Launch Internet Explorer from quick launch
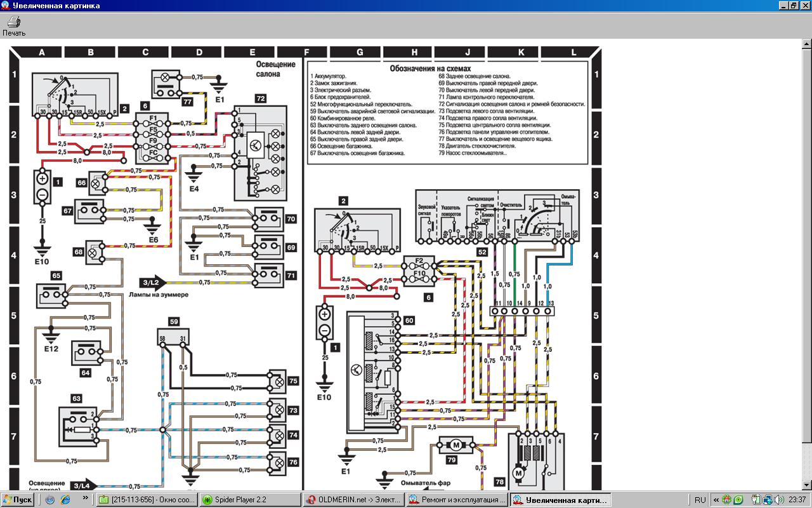The height and width of the screenshot is (508, 812). (x=65, y=500)
